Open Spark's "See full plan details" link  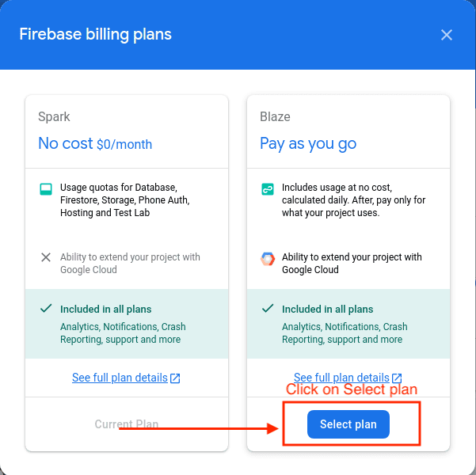click(120, 378)
